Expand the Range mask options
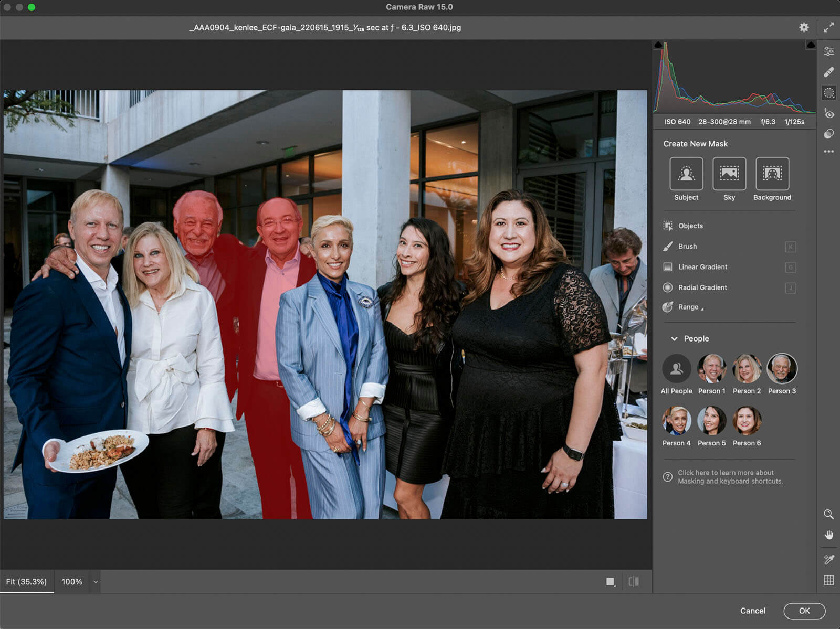 click(690, 307)
